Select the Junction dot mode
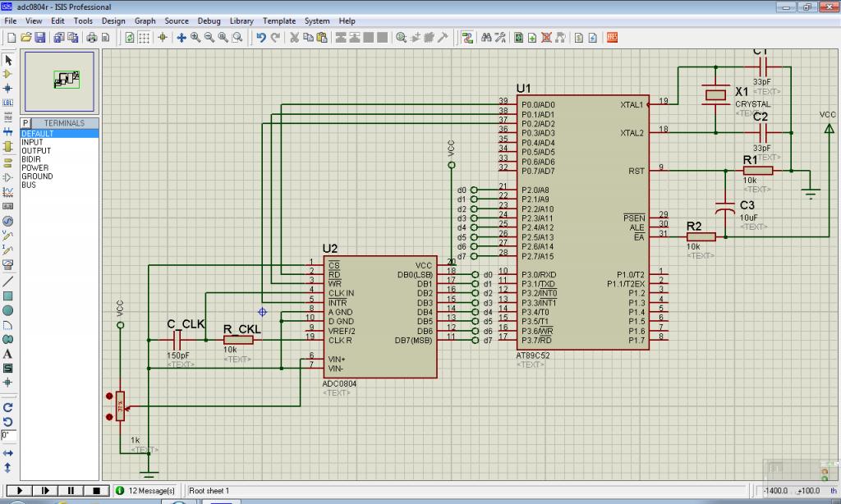The image size is (841, 504). [8, 89]
